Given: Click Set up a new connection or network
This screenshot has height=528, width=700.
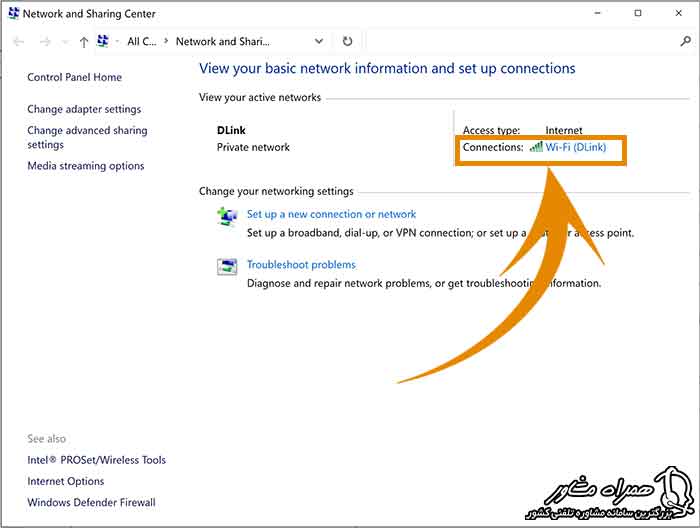Looking at the screenshot, I should (x=331, y=214).
